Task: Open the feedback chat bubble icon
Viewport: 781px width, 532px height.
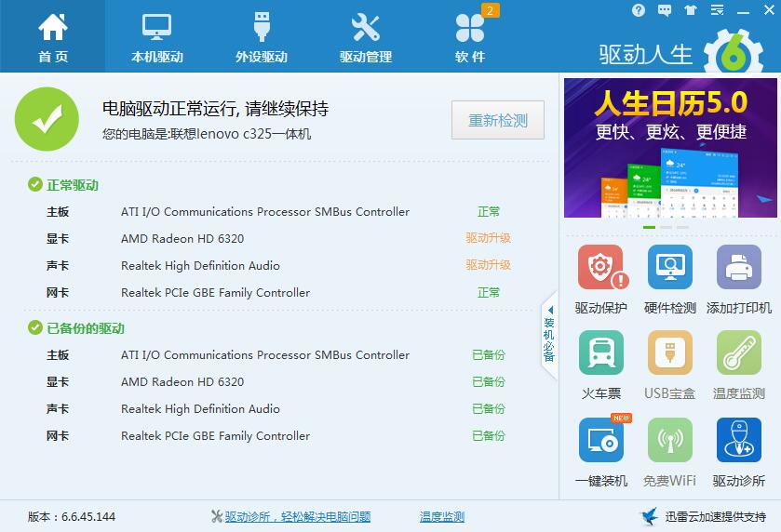Action: click(x=665, y=10)
